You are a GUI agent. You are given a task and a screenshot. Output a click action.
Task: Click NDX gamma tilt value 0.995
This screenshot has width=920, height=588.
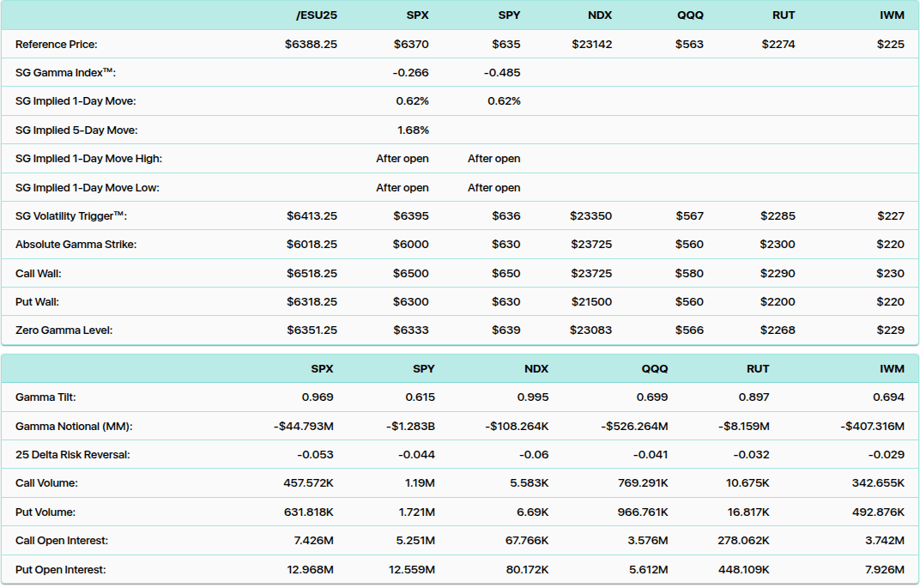533,397
